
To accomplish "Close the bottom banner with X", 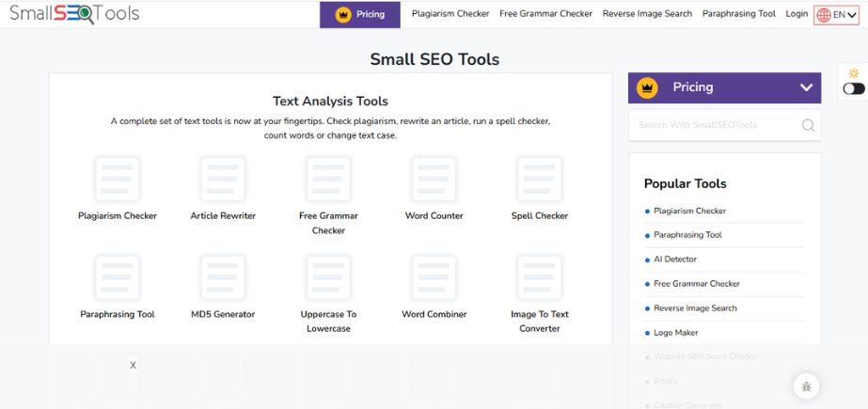I will (x=133, y=365).
